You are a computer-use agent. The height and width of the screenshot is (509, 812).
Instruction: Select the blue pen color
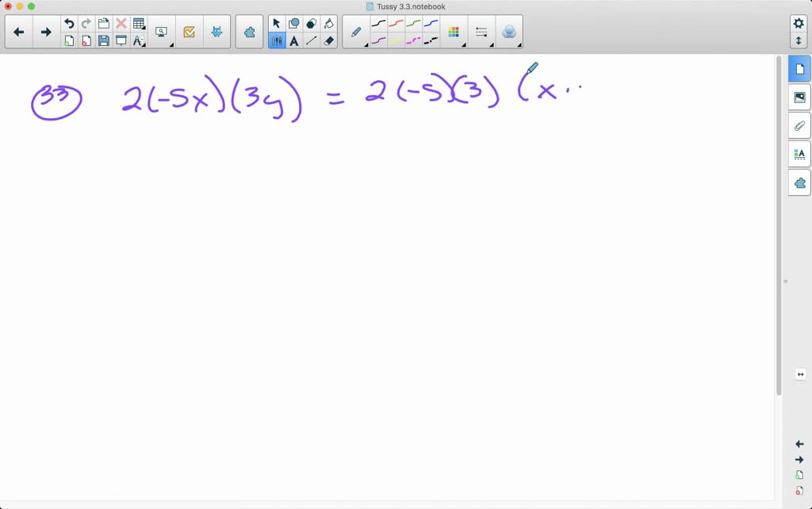(x=431, y=22)
